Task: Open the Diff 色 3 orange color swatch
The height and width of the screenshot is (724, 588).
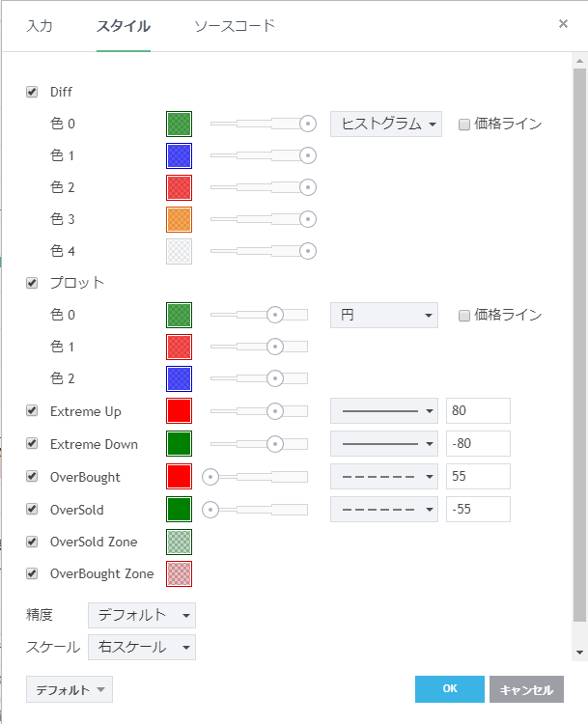Action: tap(179, 219)
